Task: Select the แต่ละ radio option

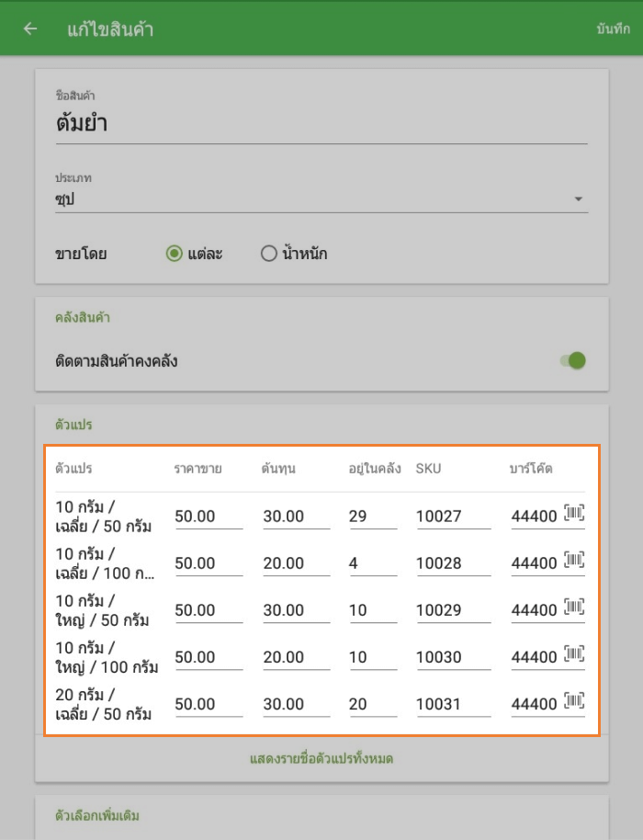Action: [x=175, y=254]
